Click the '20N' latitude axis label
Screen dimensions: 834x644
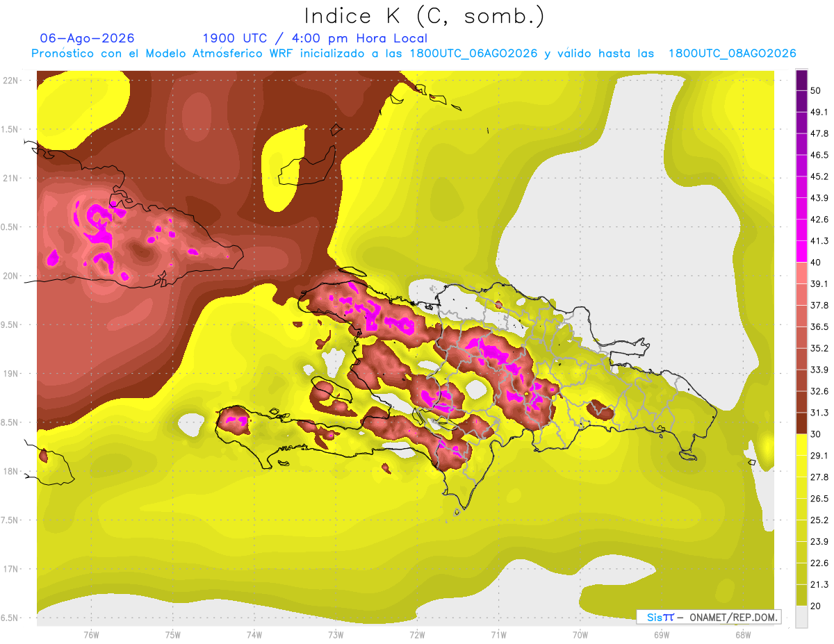pos(10,276)
